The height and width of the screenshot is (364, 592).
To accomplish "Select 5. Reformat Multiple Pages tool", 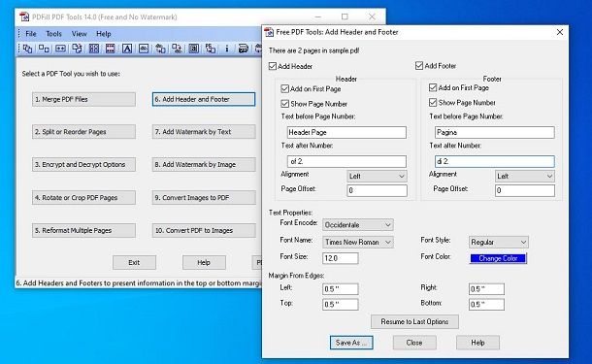I will click(83, 230).
